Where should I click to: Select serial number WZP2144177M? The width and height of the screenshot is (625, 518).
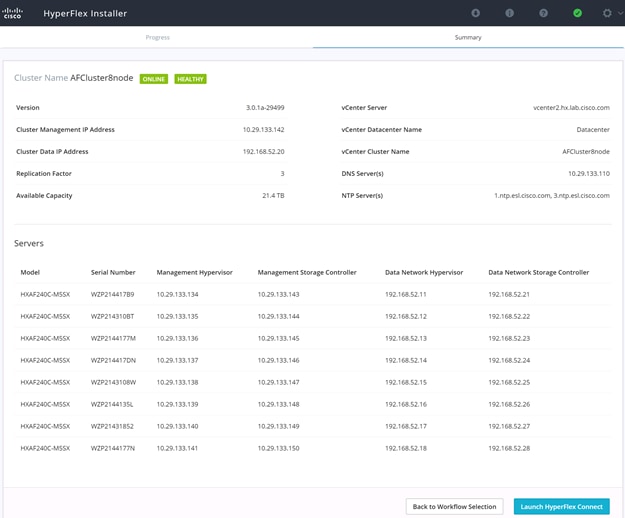[113, 338]
